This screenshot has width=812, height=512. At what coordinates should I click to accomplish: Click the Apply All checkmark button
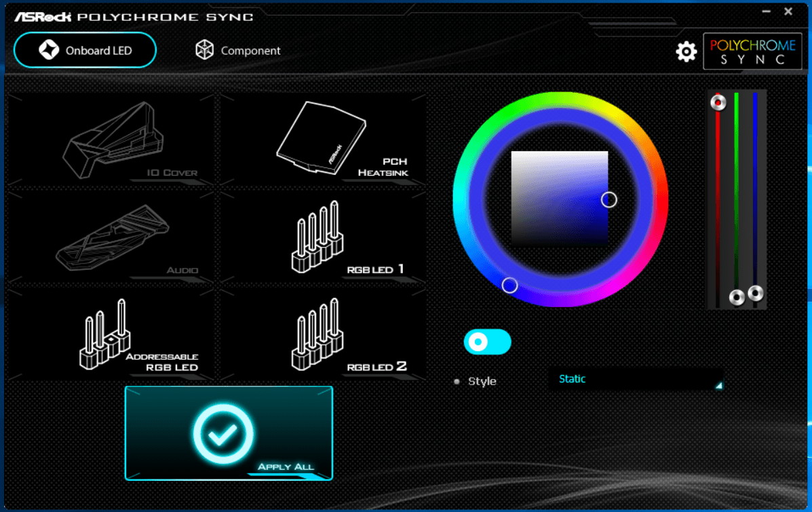[229, 433]
